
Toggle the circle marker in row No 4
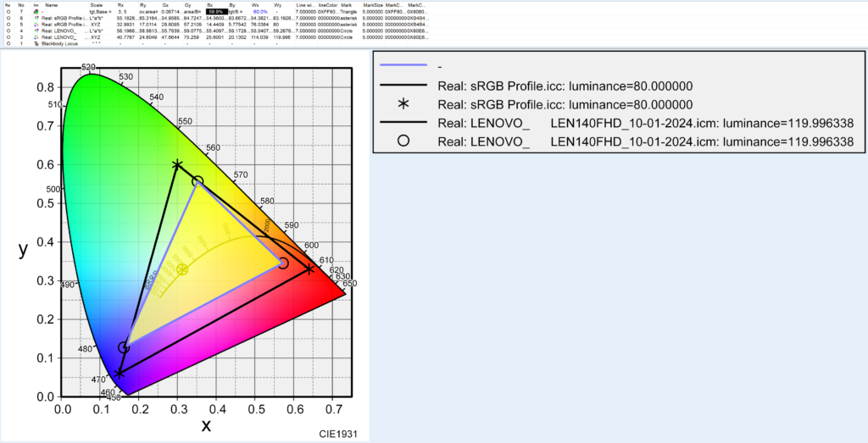[x=8, y=31]
